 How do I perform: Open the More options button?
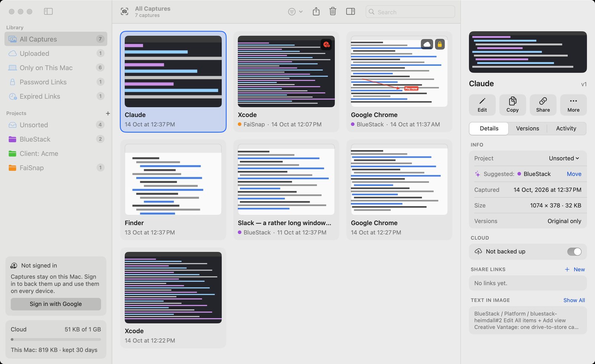(x=573, y=105)
